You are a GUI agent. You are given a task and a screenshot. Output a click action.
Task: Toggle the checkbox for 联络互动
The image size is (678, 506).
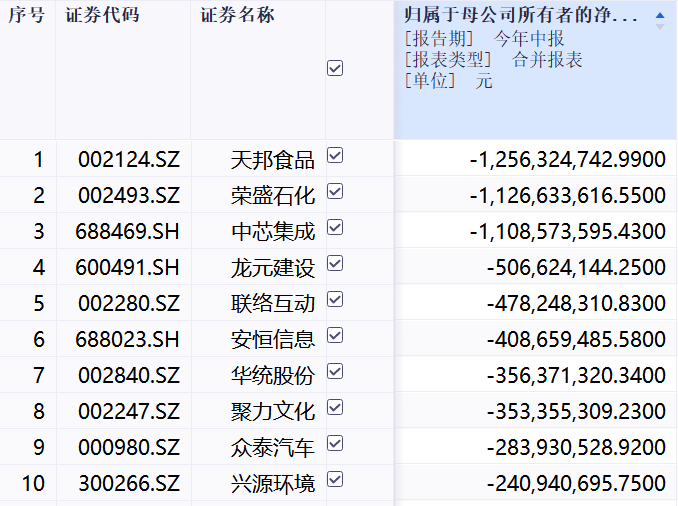(335, 299)
